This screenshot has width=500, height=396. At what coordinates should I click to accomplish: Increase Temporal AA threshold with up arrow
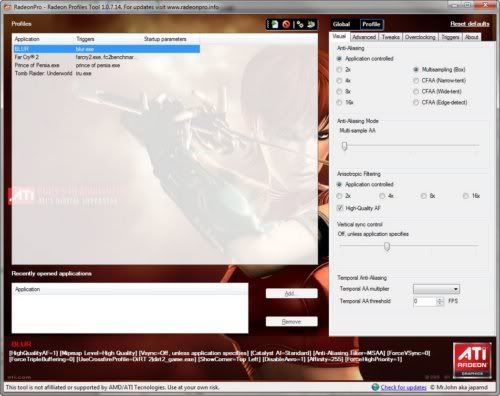440,299
